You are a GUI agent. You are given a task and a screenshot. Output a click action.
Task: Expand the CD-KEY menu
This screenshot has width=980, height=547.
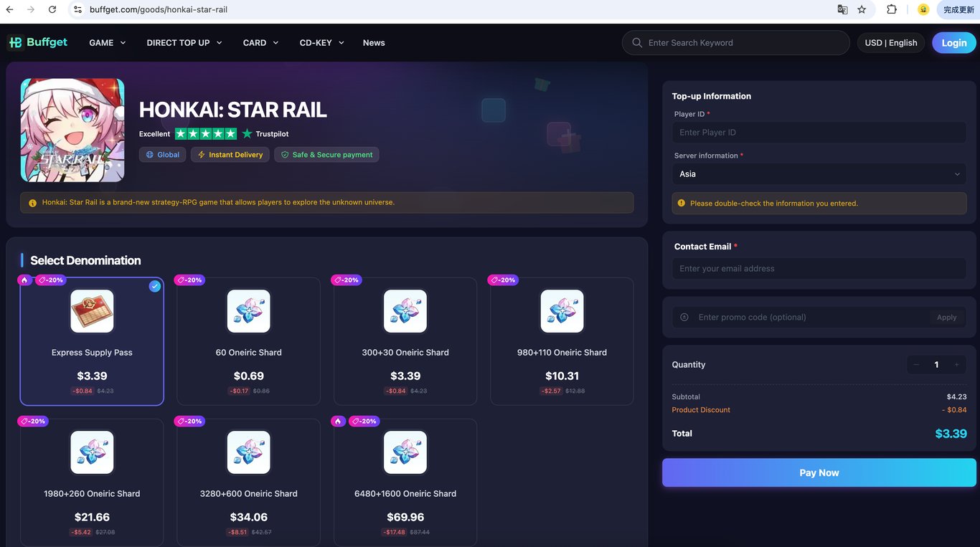tap(322, 43)
